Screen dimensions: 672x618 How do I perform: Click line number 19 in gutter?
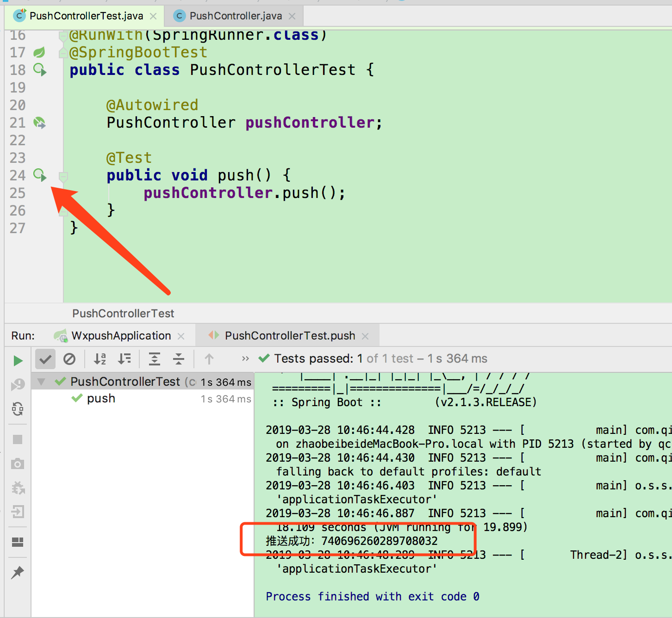coord(18,87)
